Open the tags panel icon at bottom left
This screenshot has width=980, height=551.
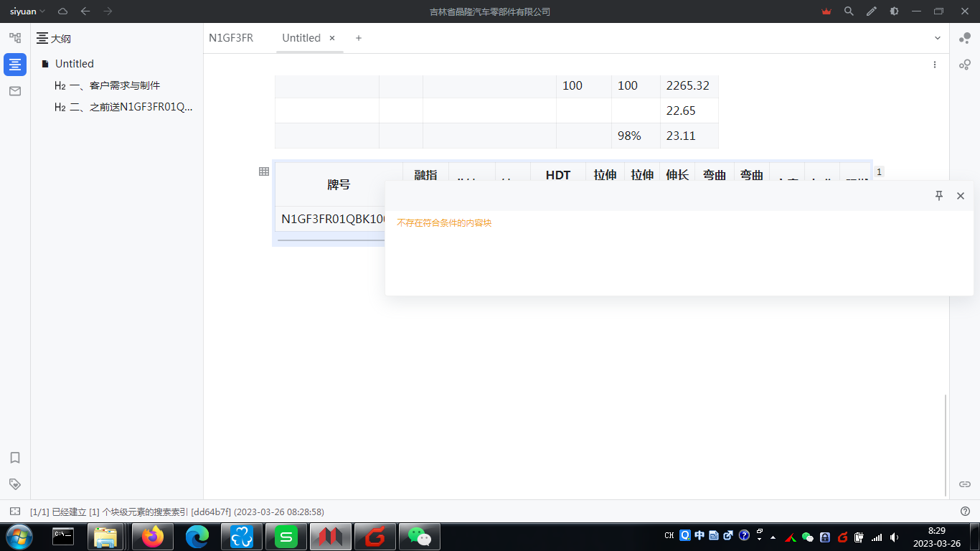pyautogui.click(x=14, y=484)
